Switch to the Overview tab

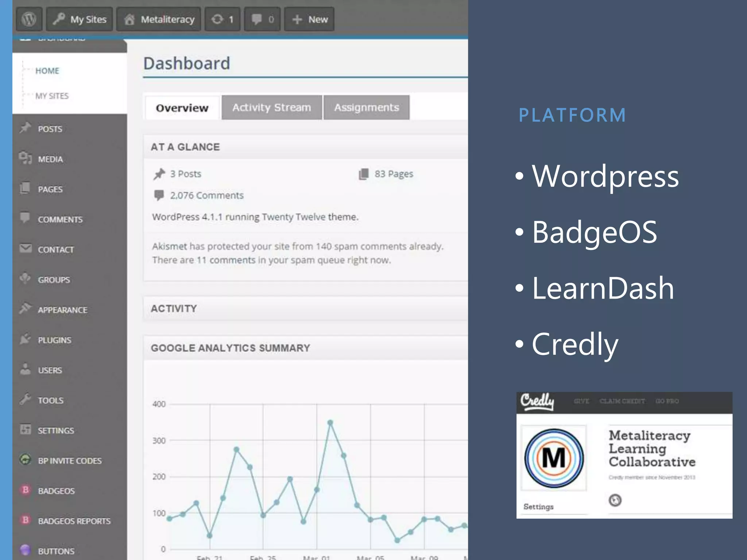coord(182,108)
